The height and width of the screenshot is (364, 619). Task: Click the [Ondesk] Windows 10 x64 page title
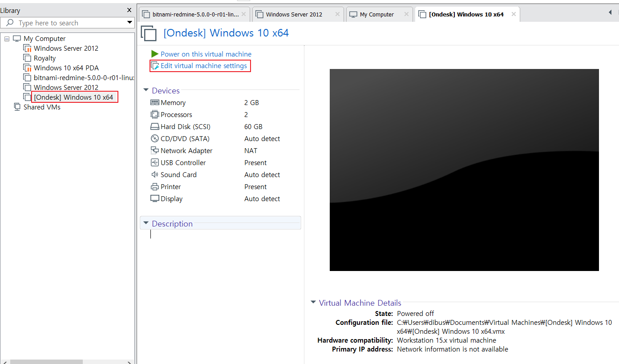point(226,33)
